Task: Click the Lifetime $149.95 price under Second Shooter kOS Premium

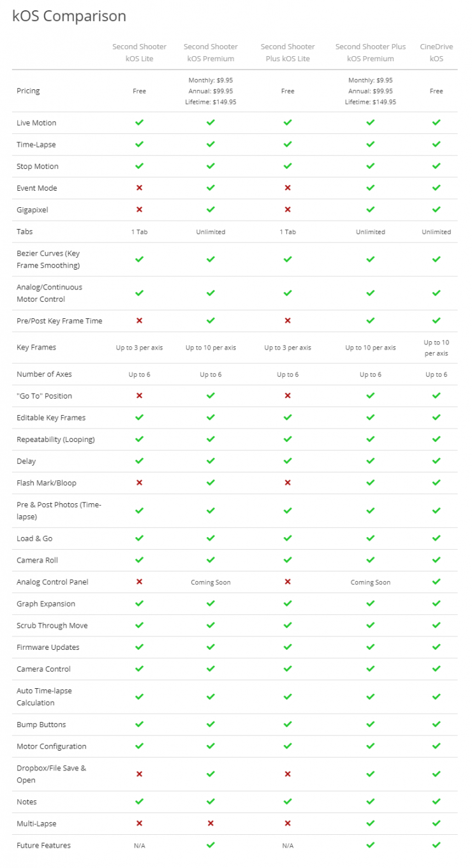Action: [210, 102]
